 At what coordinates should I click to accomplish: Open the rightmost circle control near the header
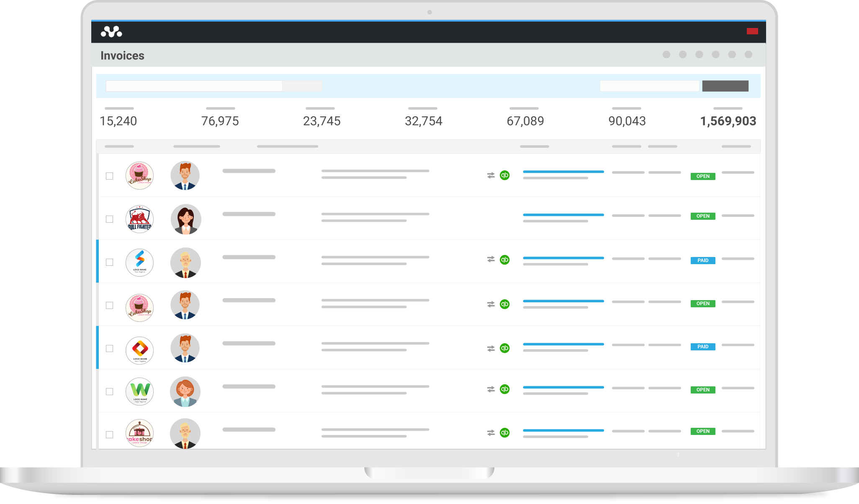point(748,54)
